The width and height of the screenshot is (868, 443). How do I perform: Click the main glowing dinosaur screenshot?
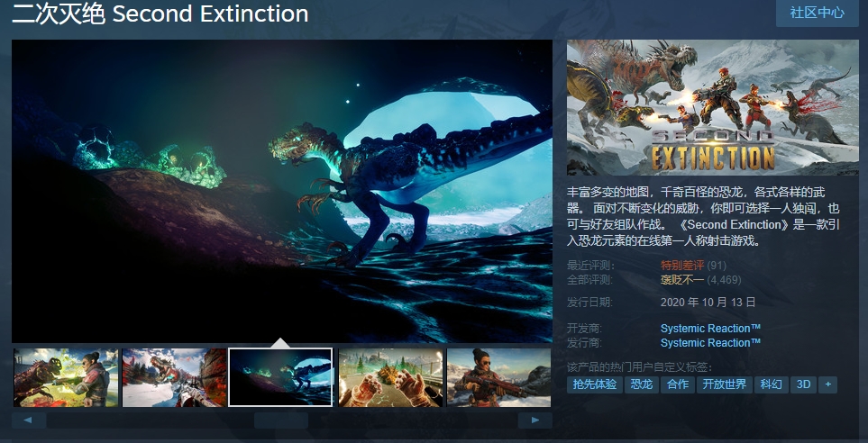pyautogui.click(x=282, y=192)
